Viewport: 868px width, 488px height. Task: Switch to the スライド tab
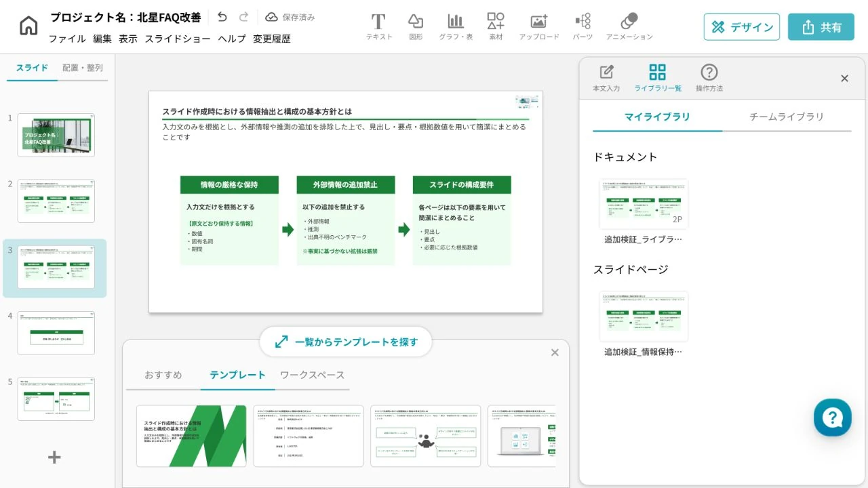tap(33, 68)
